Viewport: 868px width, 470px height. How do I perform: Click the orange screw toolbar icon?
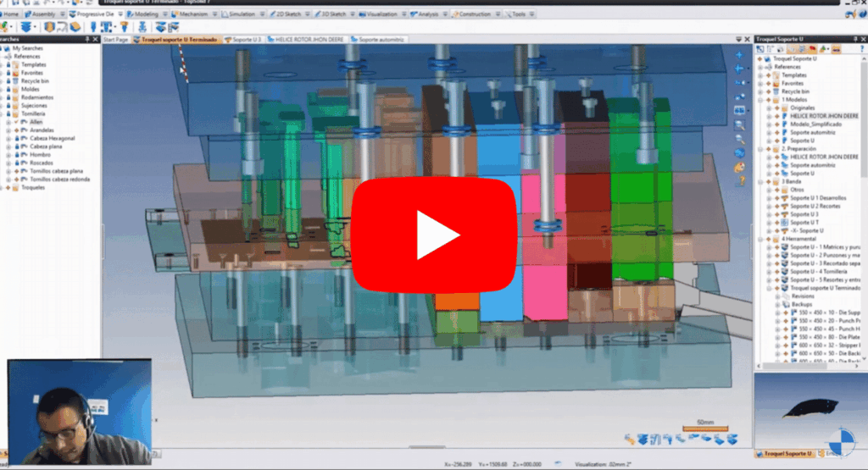(125, 27)
